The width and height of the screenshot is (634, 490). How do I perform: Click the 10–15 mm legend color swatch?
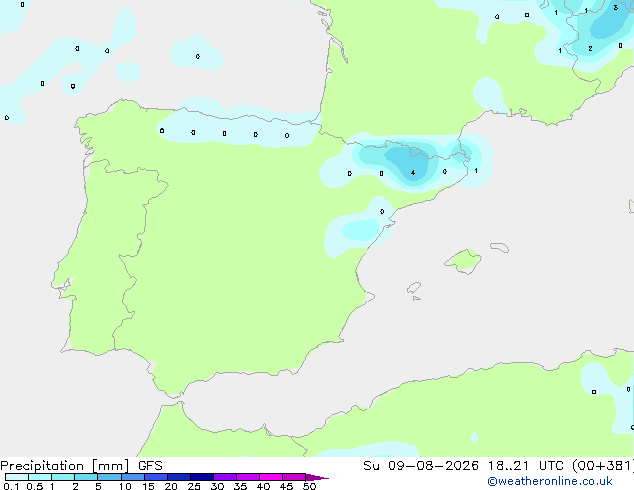(x=132, y=477)
